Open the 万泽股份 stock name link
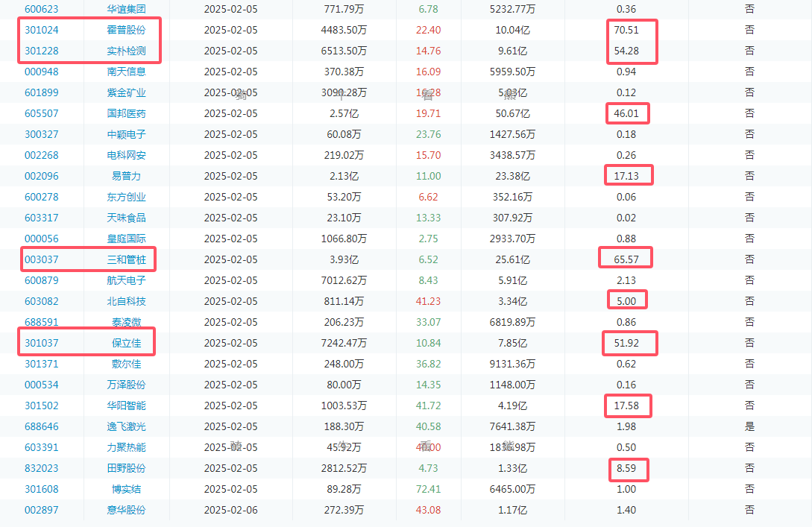The image size is (812, 527). click(126, 385)
